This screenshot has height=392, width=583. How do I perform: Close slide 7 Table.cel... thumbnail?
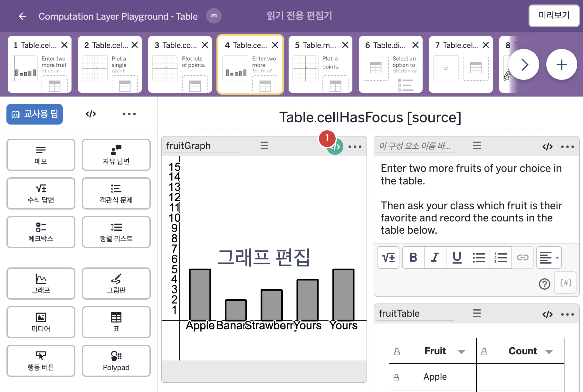pos(486,45)
